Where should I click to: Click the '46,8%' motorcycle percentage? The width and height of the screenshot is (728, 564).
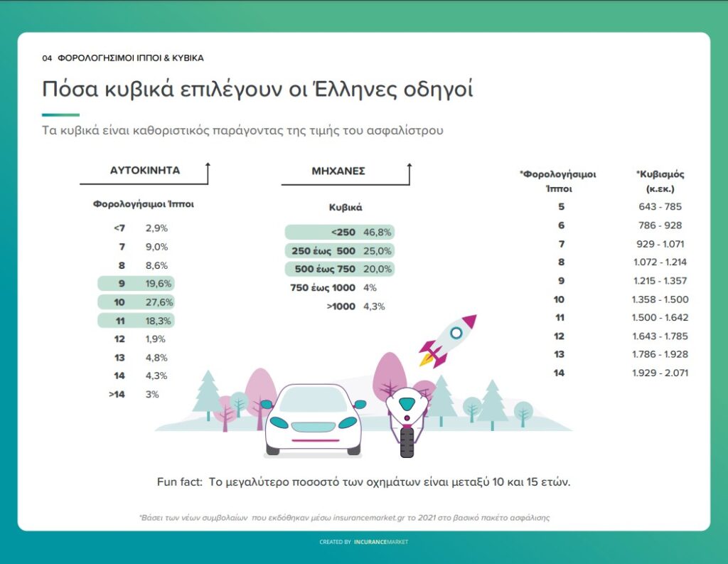point(377,233)
